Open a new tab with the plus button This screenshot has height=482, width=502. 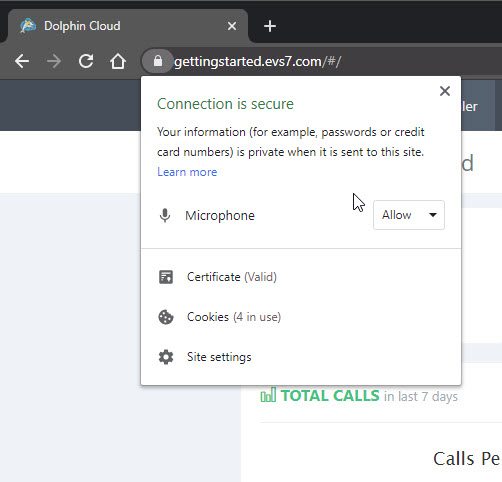[270, 26]
